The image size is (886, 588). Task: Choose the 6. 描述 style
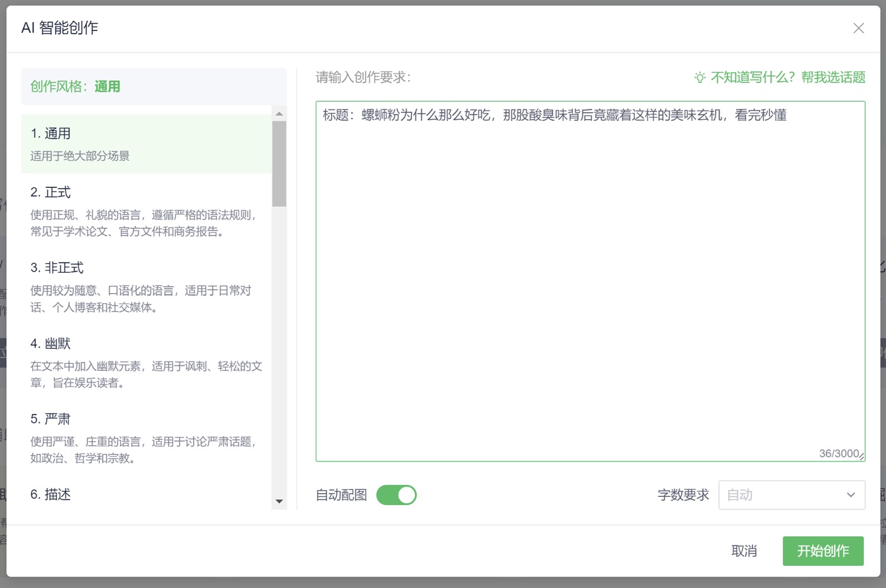[146, 494]
